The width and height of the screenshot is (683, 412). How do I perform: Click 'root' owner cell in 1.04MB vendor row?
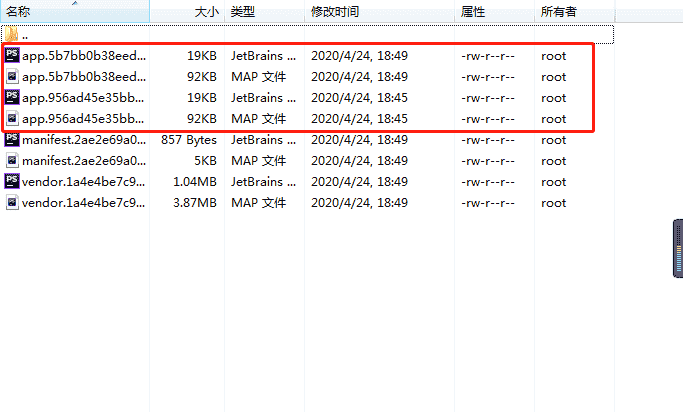coord(554,182)
